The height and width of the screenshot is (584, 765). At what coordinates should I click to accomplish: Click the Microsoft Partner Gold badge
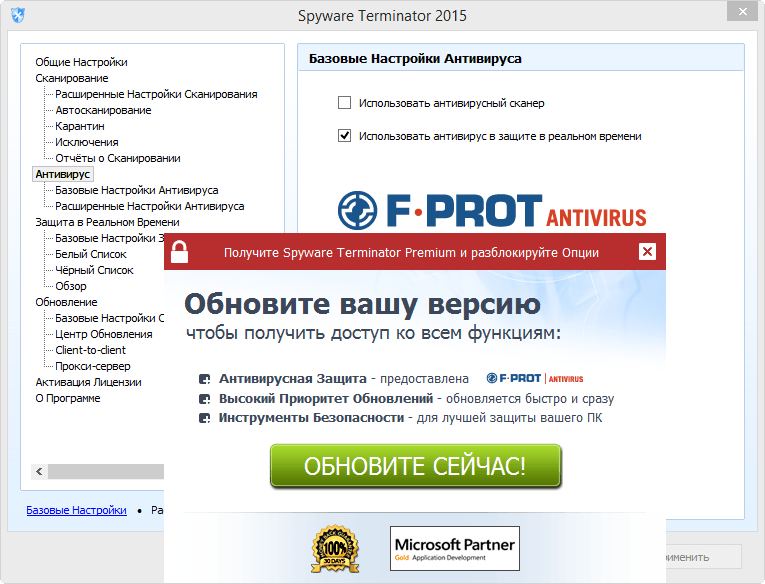(455, 548)
